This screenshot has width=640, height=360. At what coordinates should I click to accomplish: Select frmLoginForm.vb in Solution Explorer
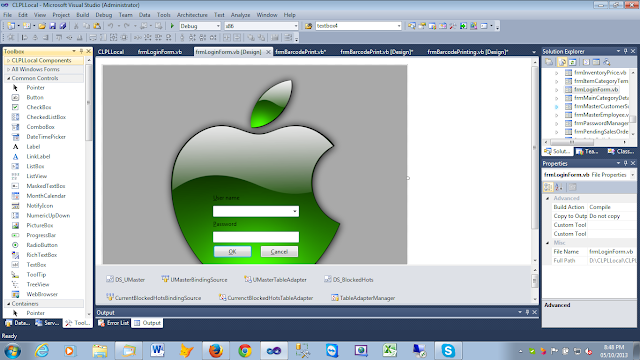tap(596, 90)
